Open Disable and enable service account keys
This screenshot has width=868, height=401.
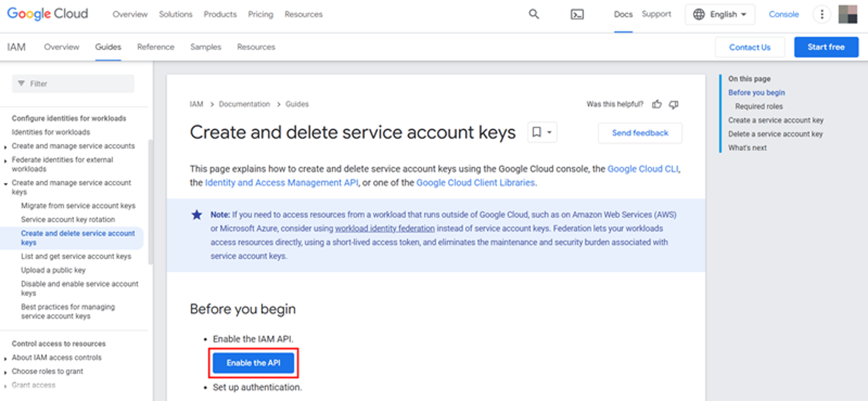coord(80,288)
